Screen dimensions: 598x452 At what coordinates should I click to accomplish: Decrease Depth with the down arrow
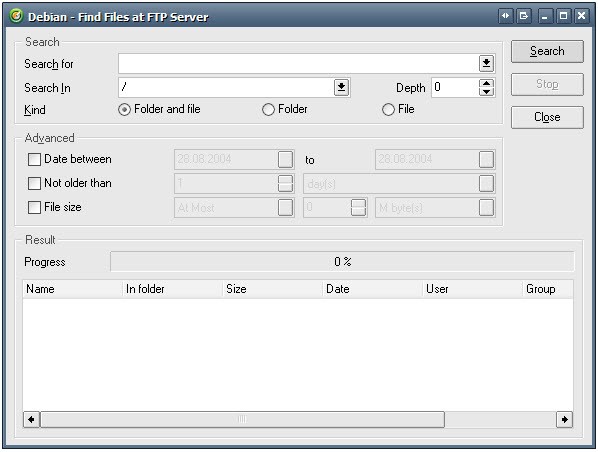point(486,92)
